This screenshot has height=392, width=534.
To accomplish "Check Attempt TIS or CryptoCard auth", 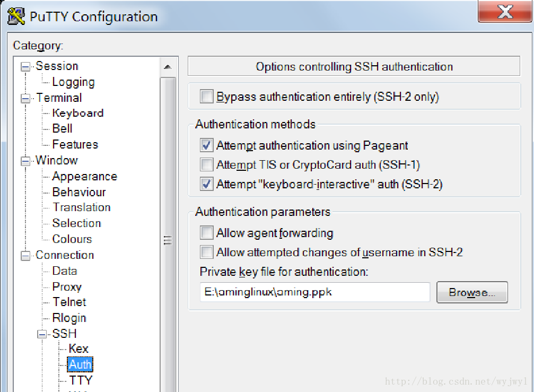I will [x=206, y=164].
